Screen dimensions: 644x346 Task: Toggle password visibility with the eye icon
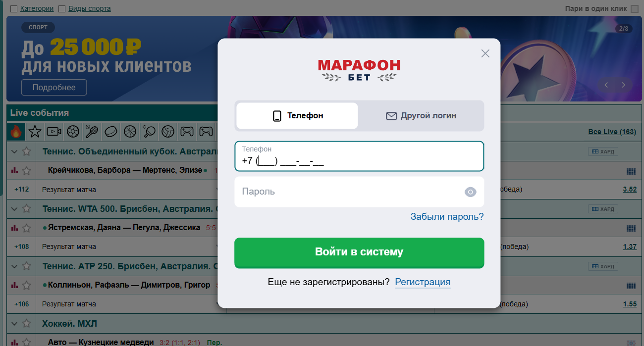coord(470,192)
